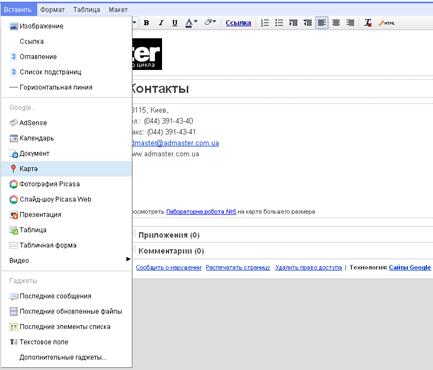433x370 pixels.
Task: Open the Макет menu
Action: (x=118, y=10)
